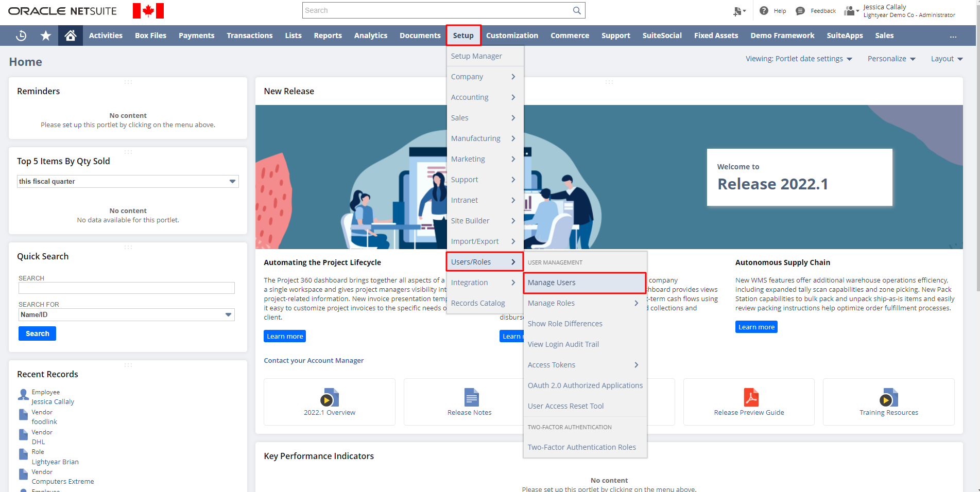Open the 2022.1 Overview video icon
980x492 pixels.
coord(330,397)
